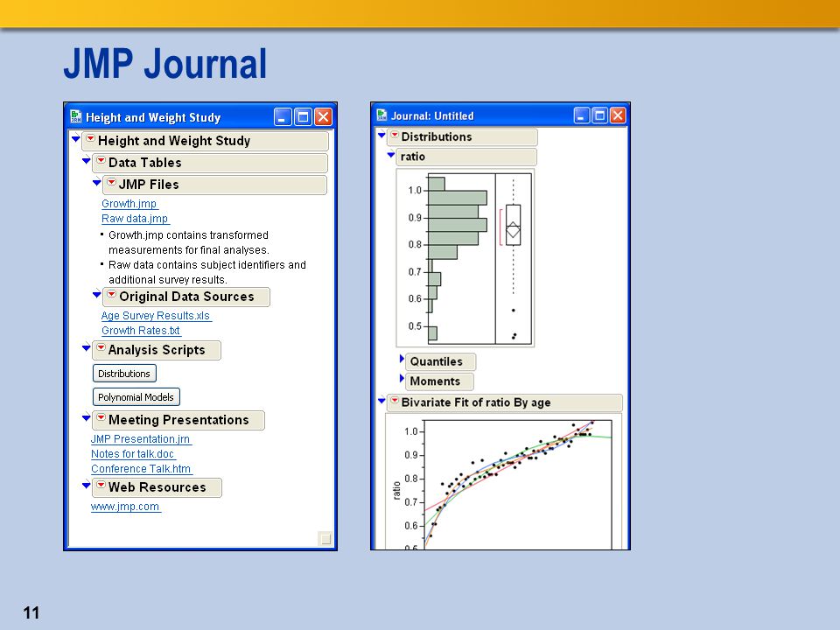Viewport: 840px width, 630px height.
Task: Open red triangle menu for Meeting Presentations
Action: pyautogui.click(x=101, y=418)
